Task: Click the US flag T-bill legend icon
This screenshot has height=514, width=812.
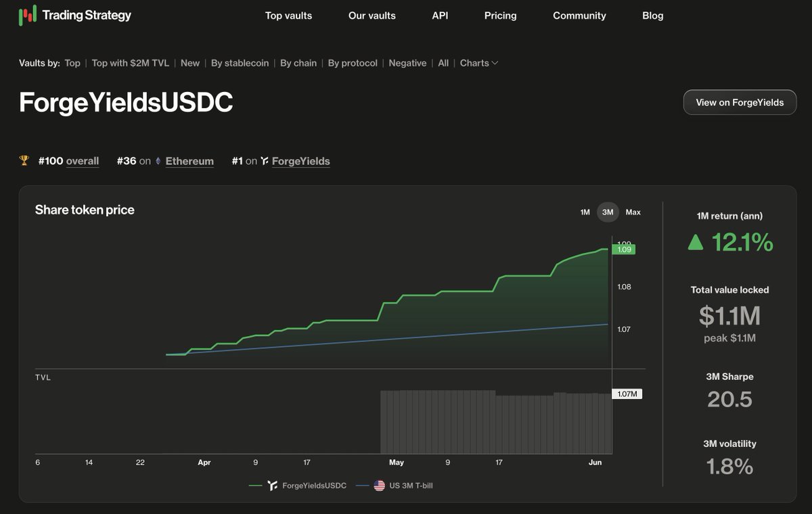Action: tap(380, 486)
